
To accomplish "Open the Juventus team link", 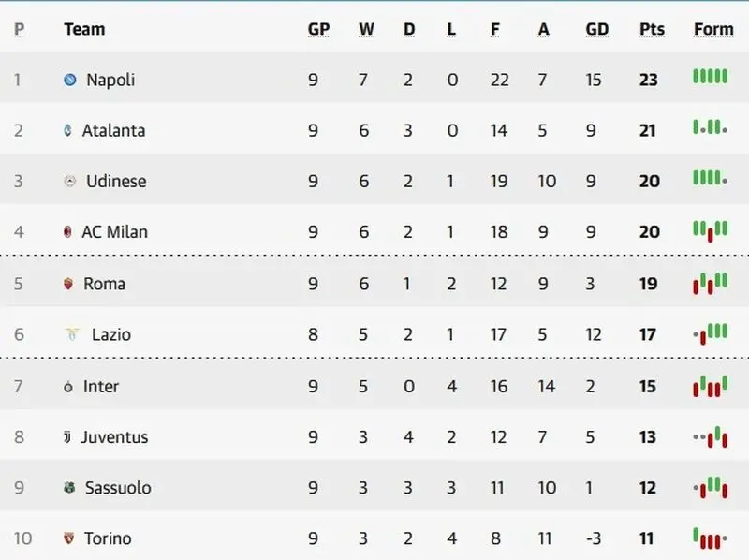I will (114, 437).
